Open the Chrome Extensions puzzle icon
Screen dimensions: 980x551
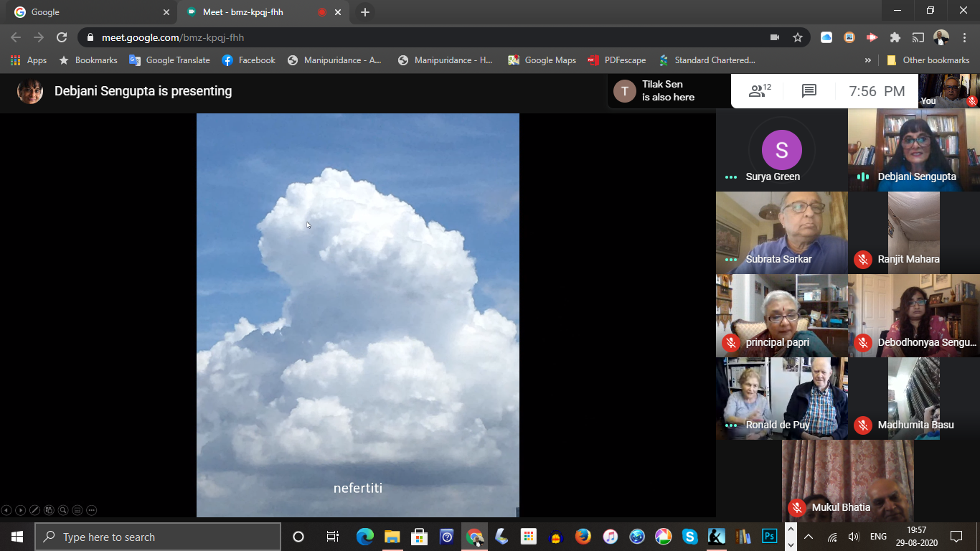[x=895, y=37]
